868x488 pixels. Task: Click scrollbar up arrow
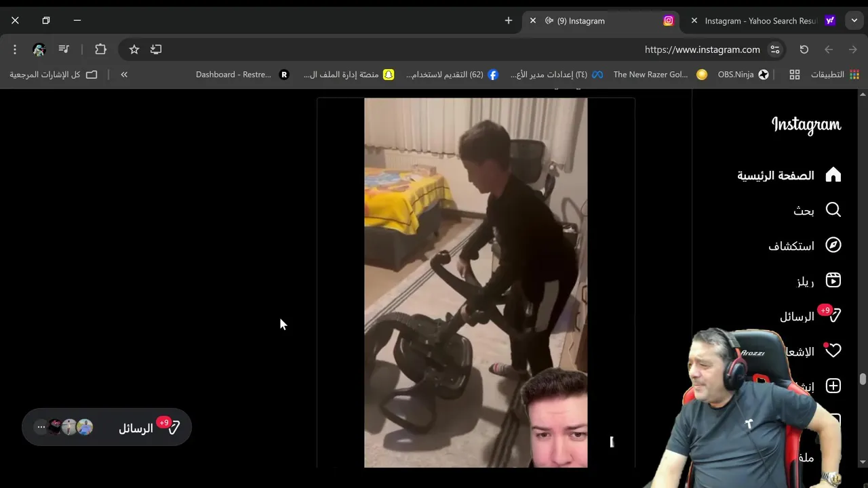pos(863,94)
